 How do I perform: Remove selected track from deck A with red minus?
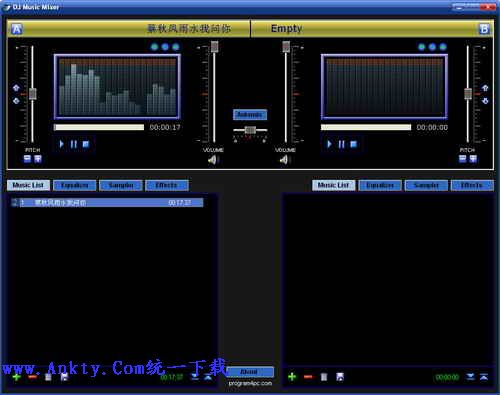32,377
